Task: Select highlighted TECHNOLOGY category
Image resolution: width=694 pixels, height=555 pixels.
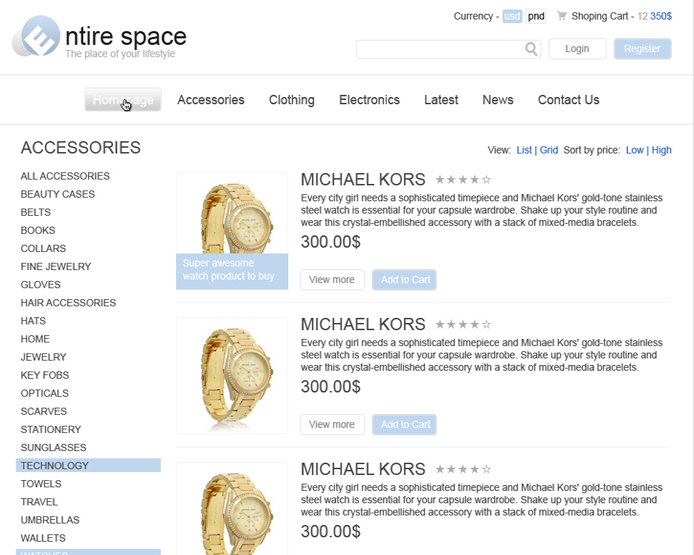Action: (x=88, y=466)
